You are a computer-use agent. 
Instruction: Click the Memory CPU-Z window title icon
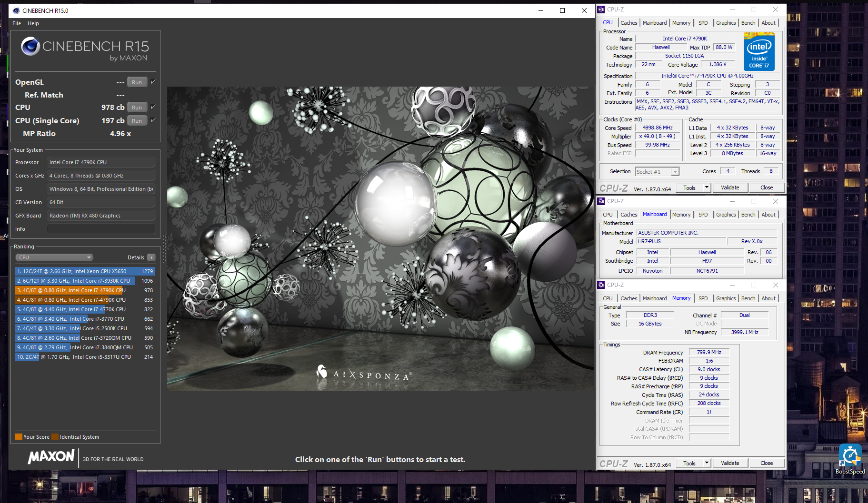point(601,285)
